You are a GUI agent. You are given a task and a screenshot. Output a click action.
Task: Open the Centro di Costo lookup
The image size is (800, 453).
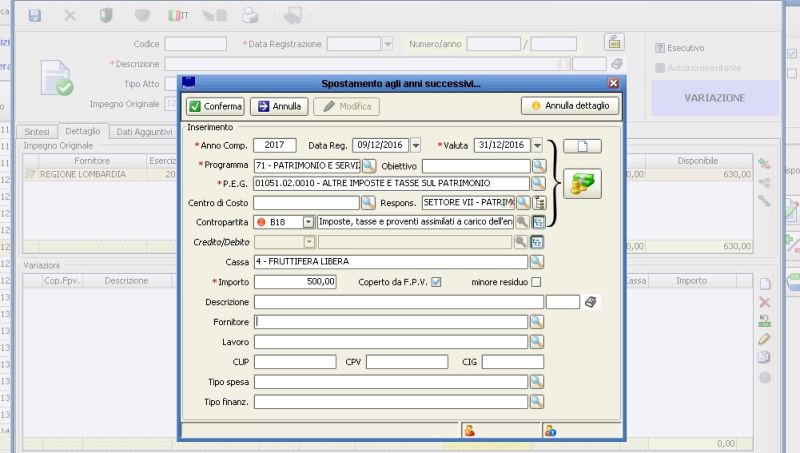tap(369, 203)
